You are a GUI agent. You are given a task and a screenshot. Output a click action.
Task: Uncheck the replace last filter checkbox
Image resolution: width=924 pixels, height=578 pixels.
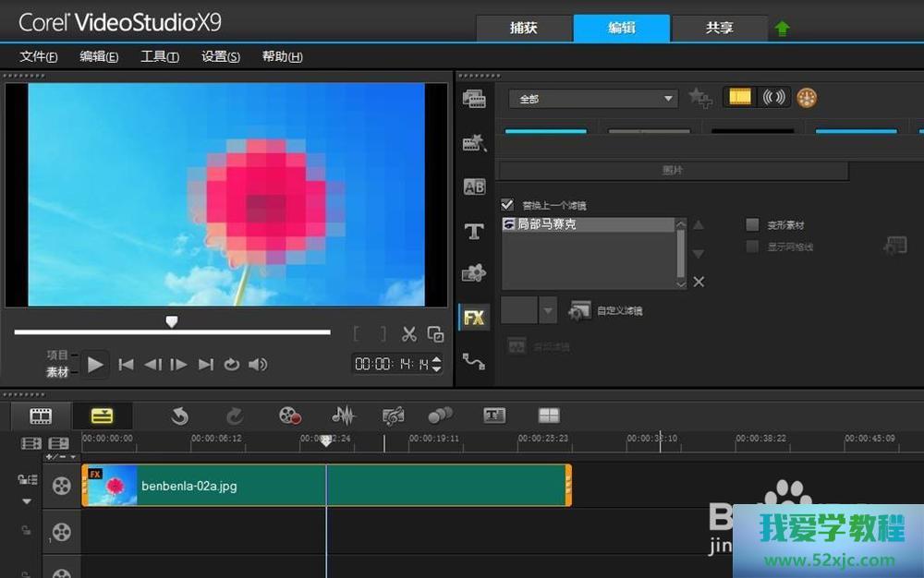pos(507,205)
